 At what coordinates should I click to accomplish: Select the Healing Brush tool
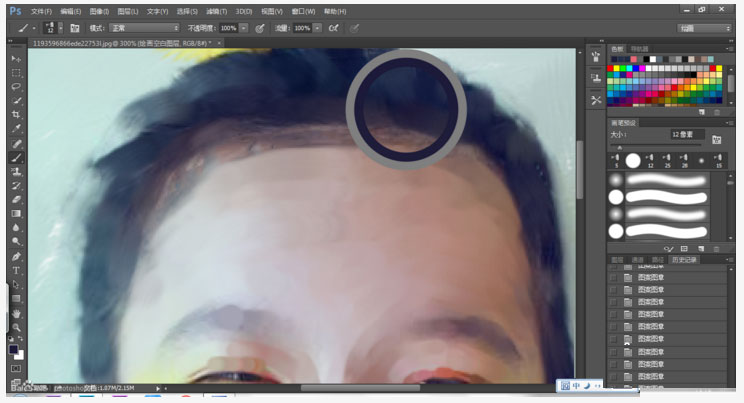coord(16,144)
